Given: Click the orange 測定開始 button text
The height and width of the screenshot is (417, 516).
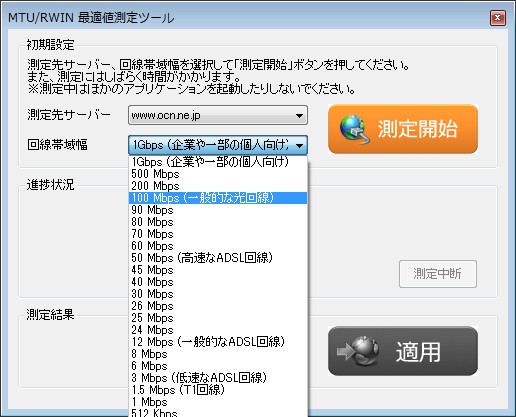Looking at the screenshot, I should [417, 129].
